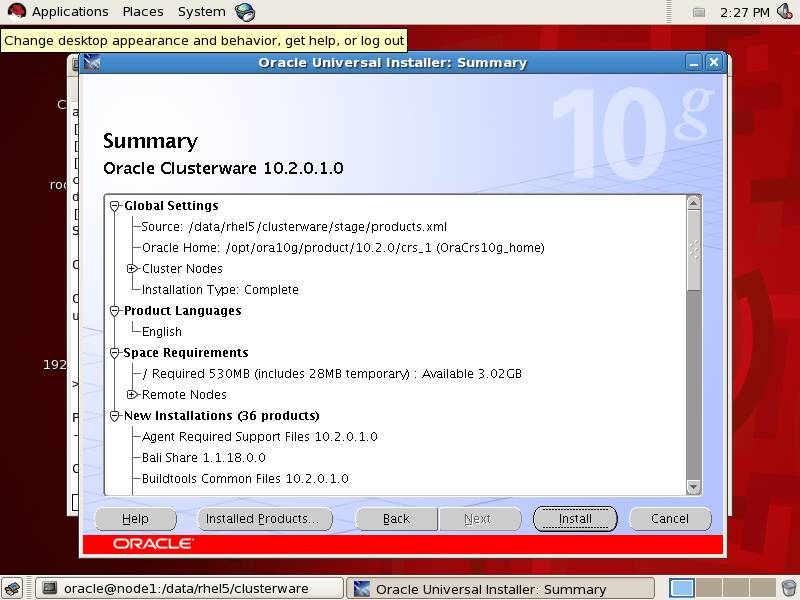Select the Remote Nodes row label
800x600 pixels.
pos(184,395)
